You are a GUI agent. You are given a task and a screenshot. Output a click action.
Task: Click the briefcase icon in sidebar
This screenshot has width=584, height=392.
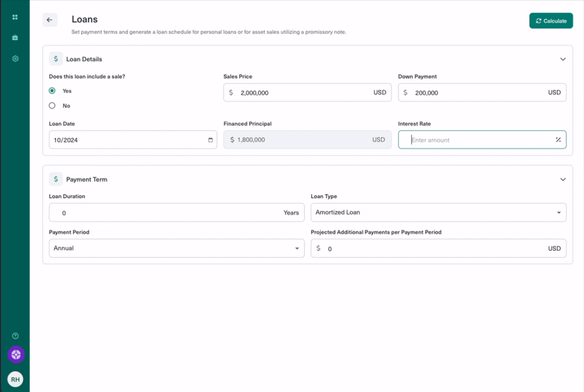click(15, 38)
